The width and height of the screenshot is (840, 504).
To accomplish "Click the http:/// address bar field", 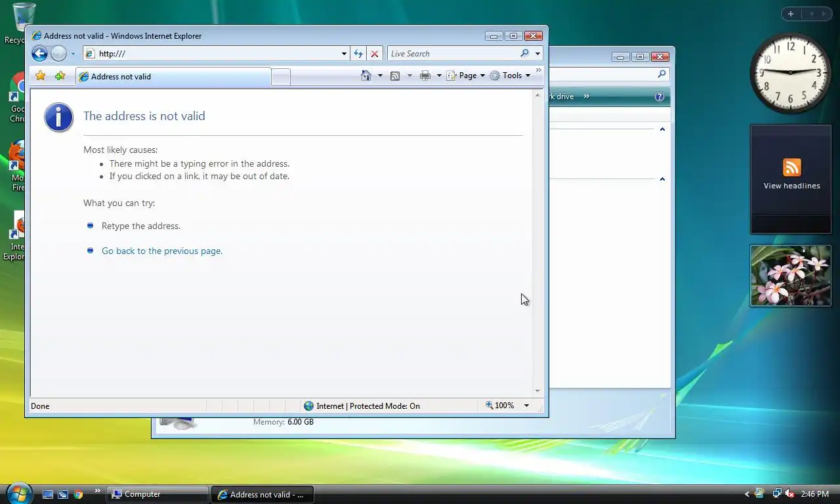I will point(212,54).
